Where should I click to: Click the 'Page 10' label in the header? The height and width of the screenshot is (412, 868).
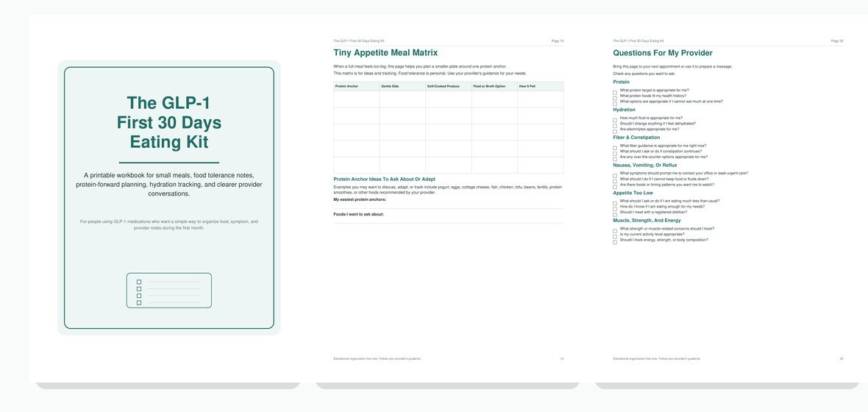pos(558,41)
